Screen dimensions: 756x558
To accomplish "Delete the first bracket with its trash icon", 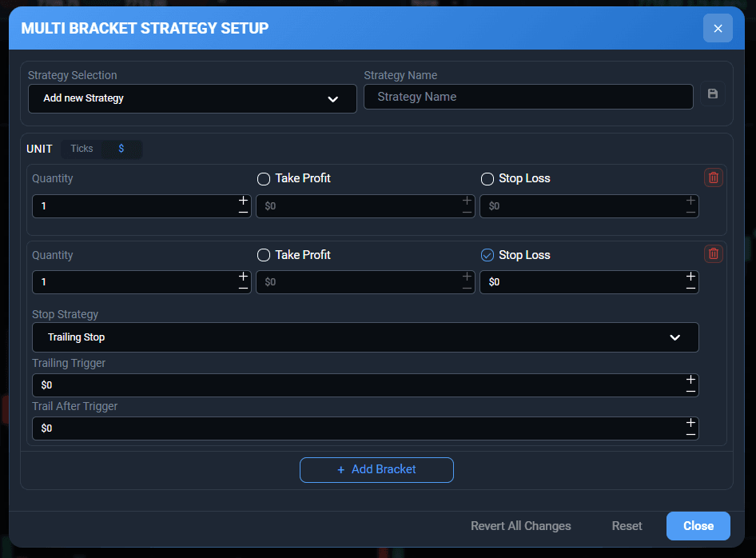I will point(713,178).
